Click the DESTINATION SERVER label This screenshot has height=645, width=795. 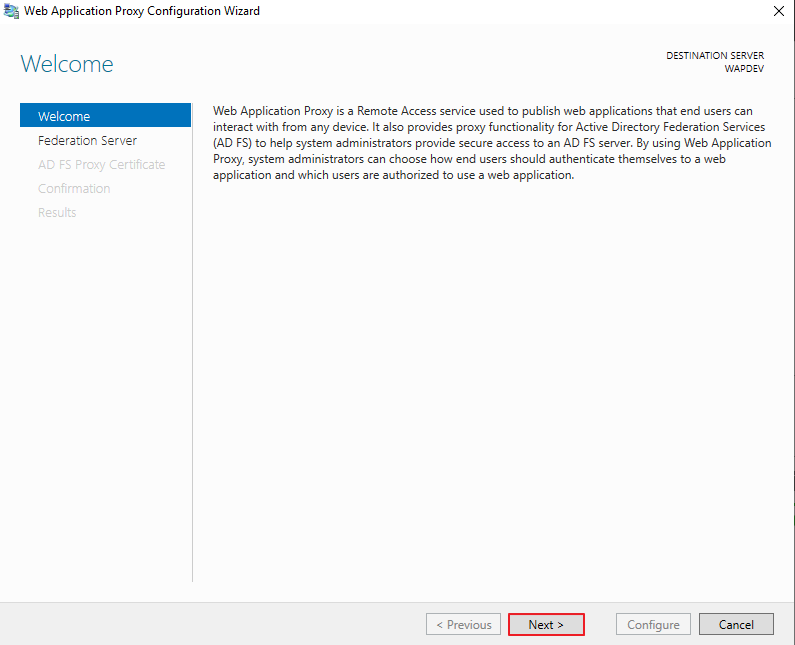pyautogui.click(x=715, y=55)
